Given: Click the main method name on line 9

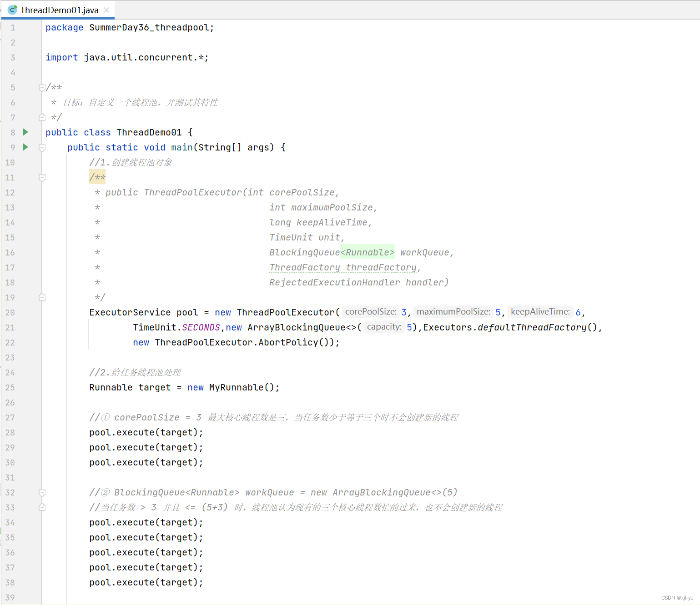Looking at the screenshot, I should coord(182,147).
